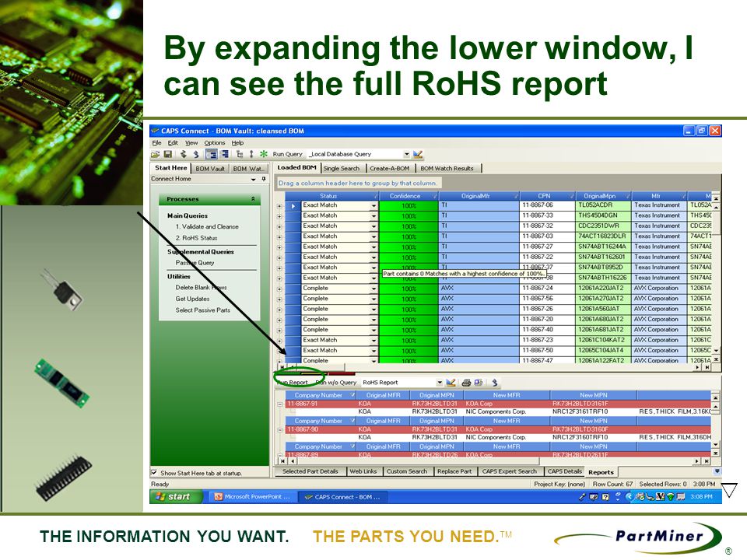Open the Replace Part tab

(454, 471)
